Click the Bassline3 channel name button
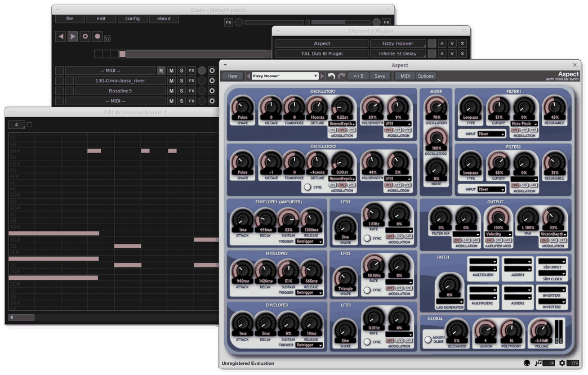The height and width of the screenshot is (375, 588). tap(120, 91)
